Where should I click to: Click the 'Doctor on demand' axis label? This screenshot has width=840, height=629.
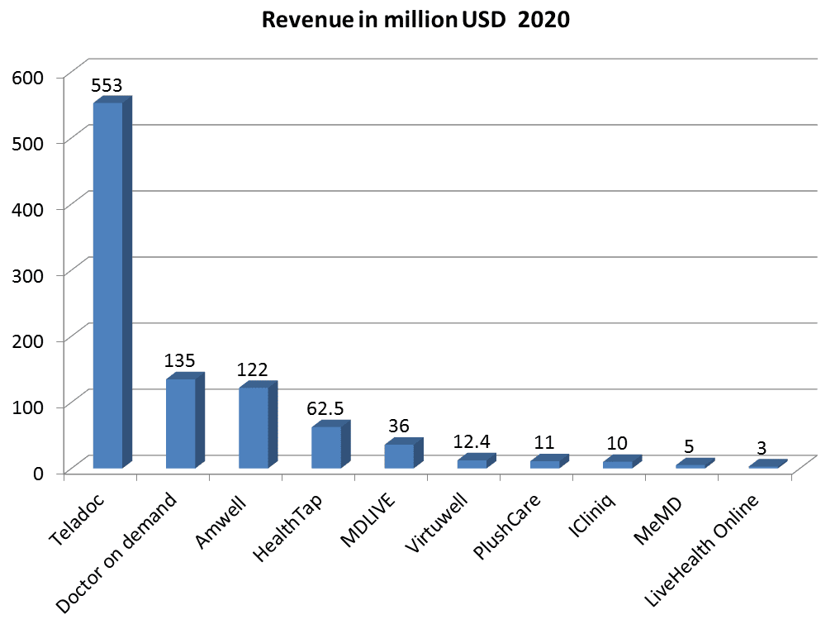pos(116,554)
